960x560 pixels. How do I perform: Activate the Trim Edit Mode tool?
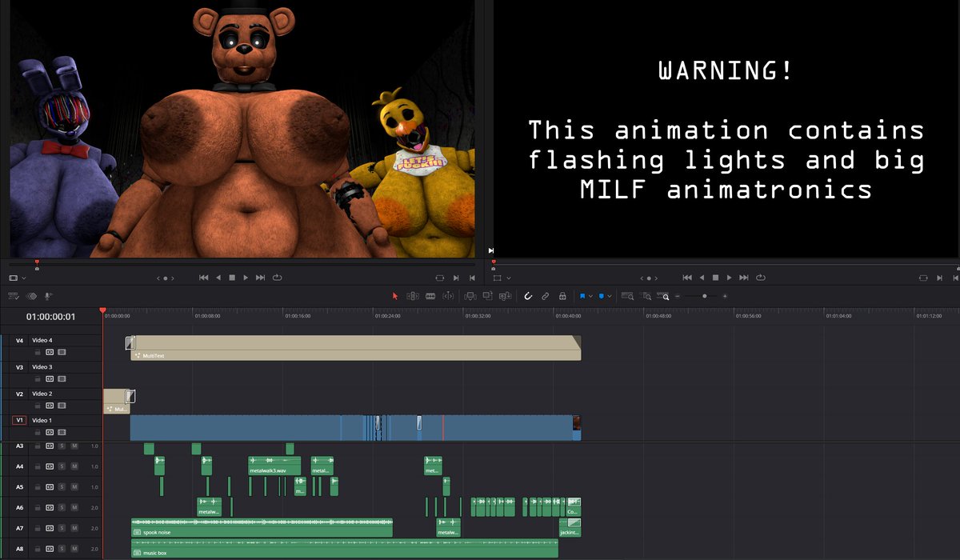pos(413,296)
